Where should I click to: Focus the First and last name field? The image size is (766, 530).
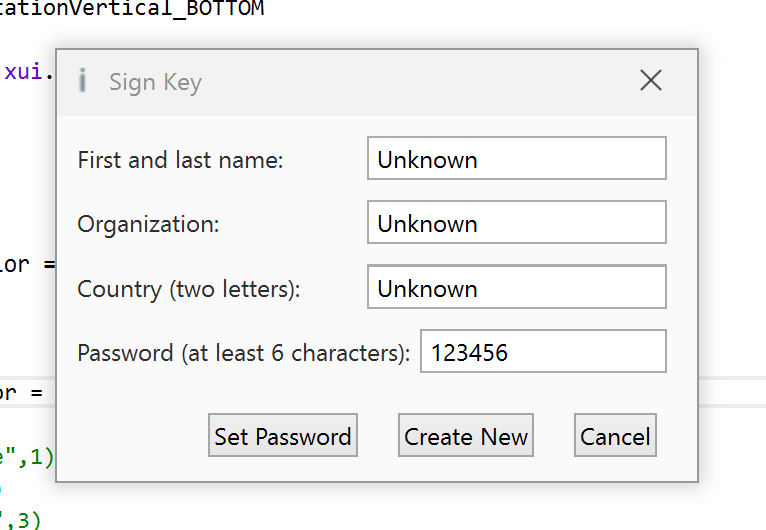click(x=517, y=158)
